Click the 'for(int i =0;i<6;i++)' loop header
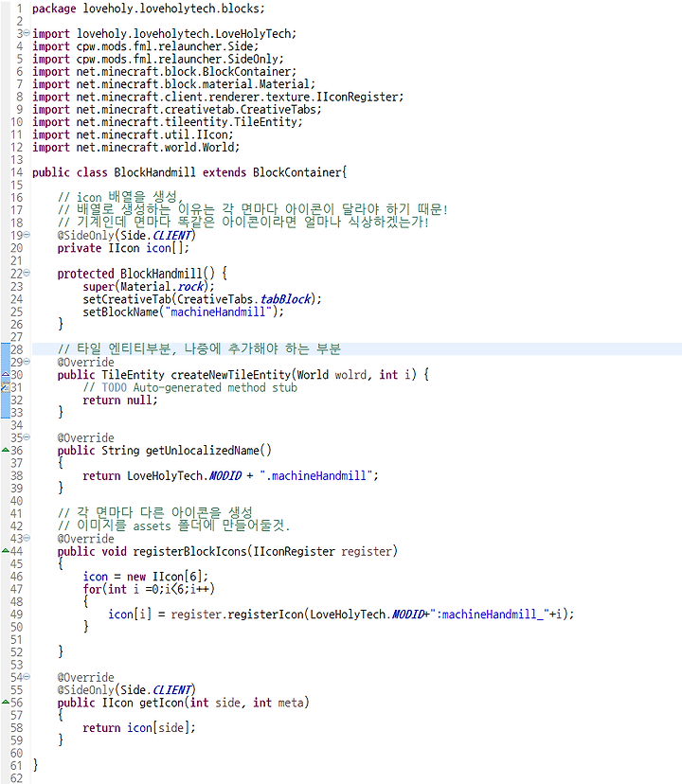This screenshot has height=784, width=682. 149,589
